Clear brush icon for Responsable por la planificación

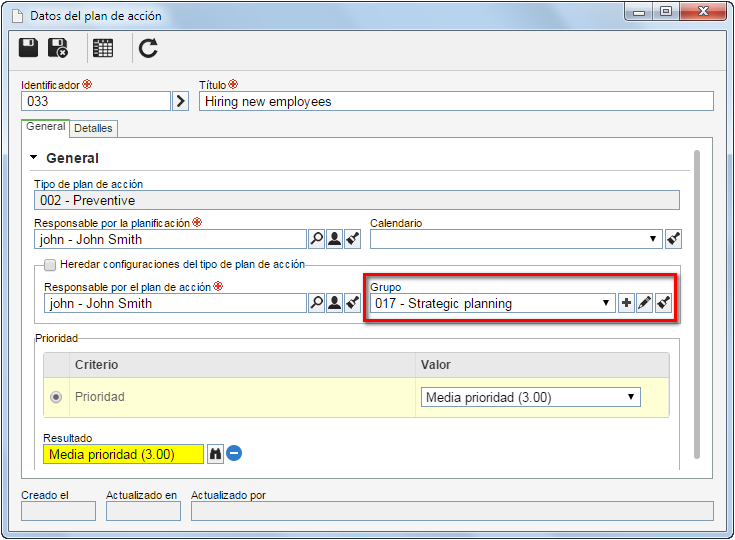click(352, 239)
